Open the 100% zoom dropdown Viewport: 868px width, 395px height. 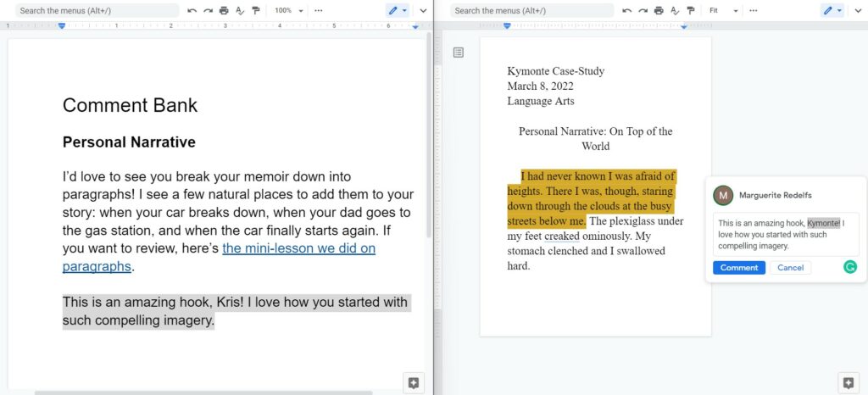point(289,10)
